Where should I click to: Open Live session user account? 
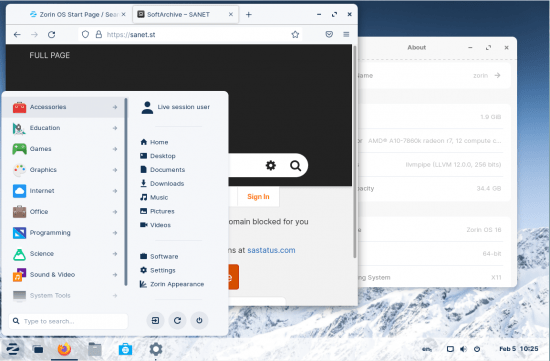(175, 107)
